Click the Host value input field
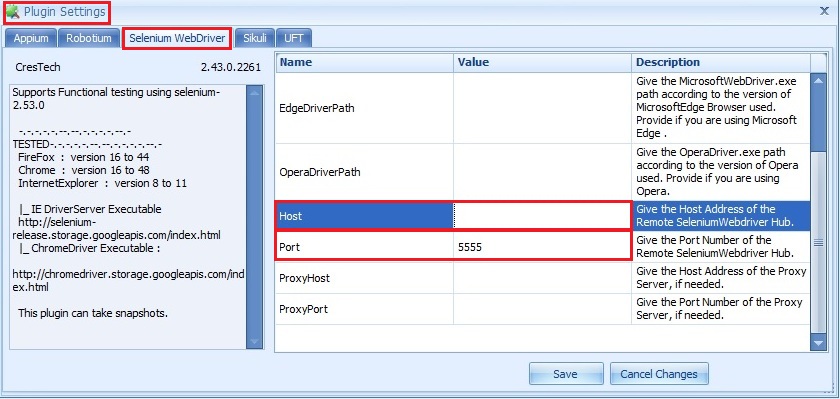This screenshot has width=840, height=399. point(542,216)
